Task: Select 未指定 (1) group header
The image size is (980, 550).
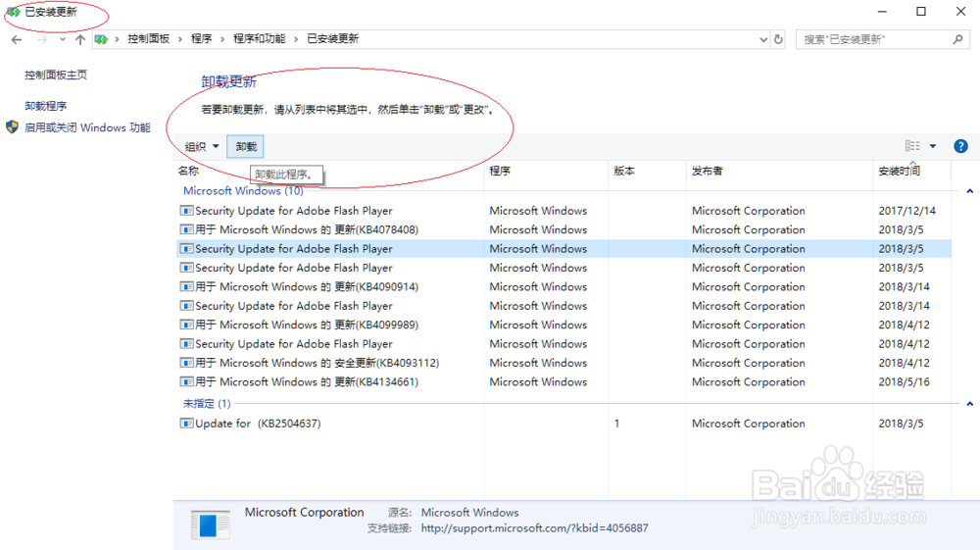Action: pyautogui.click(x=207, y=404)
